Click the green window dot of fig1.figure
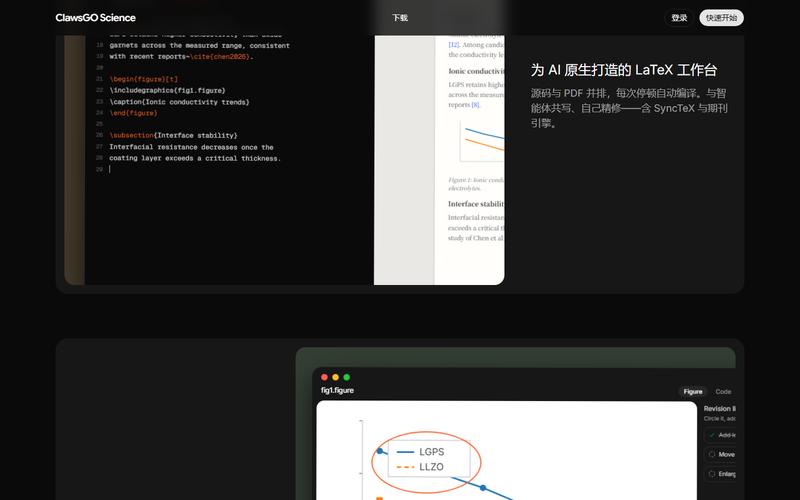The width and height of the screenshot is (800, 500). (x=346, y=377)
